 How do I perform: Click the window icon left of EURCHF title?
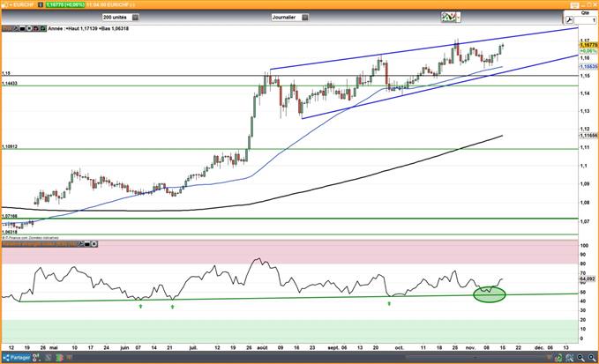[x=4, y=5]
